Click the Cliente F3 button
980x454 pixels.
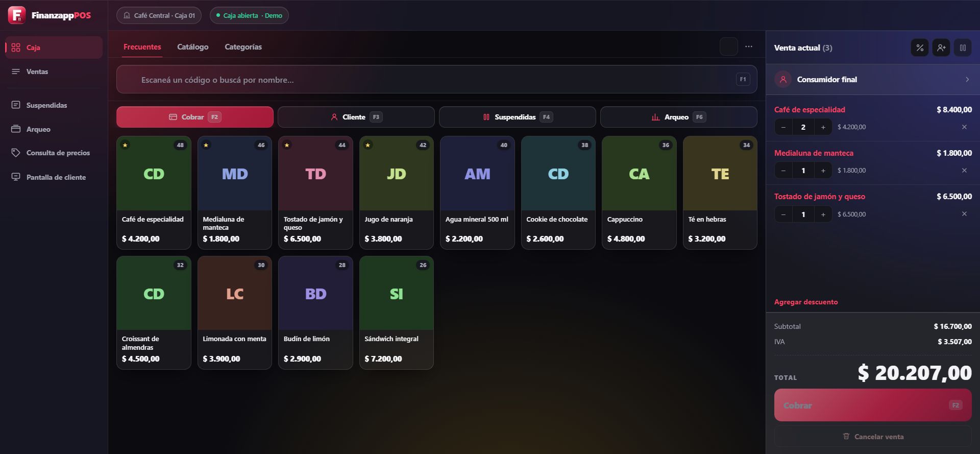[356, 117]
